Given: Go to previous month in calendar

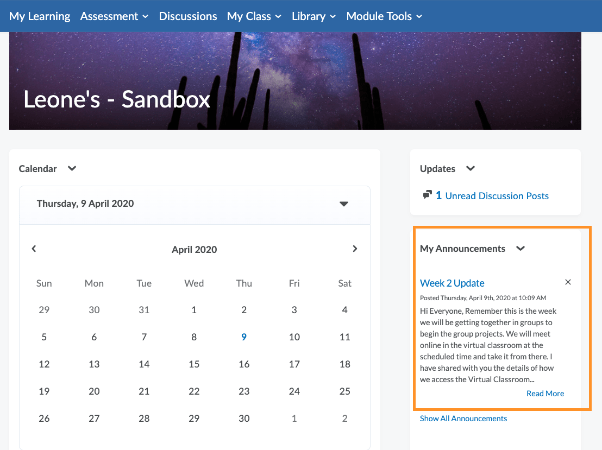Looking at the screenshot, I should click(34, 249).
